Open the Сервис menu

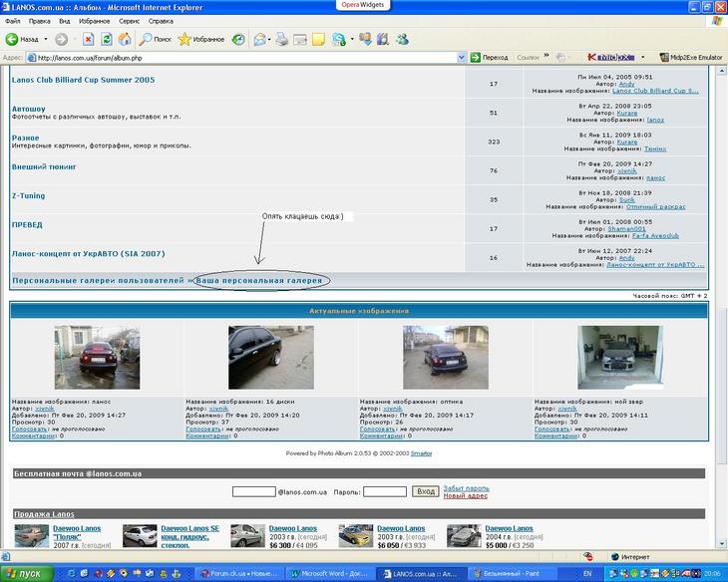tap(129, 20)
